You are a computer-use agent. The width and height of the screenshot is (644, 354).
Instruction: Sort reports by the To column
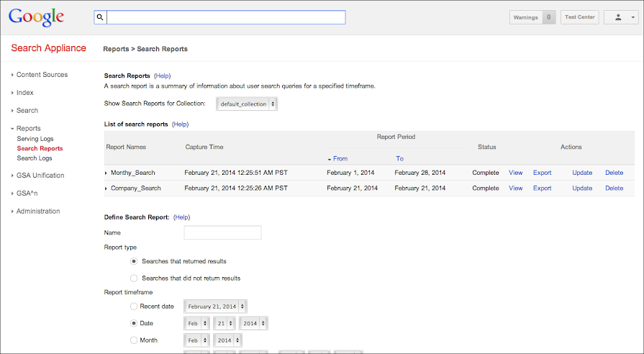[x=399, y=159]
